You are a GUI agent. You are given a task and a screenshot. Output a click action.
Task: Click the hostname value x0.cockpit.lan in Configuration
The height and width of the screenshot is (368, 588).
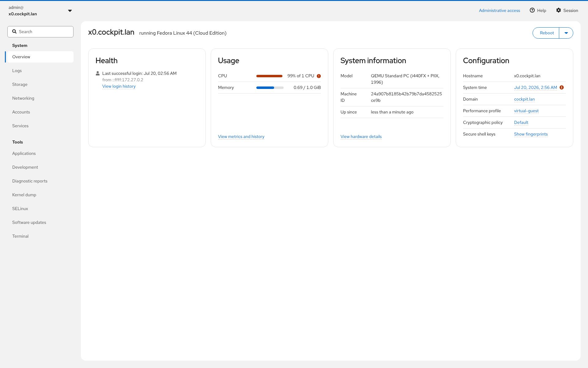click(527, 76)
